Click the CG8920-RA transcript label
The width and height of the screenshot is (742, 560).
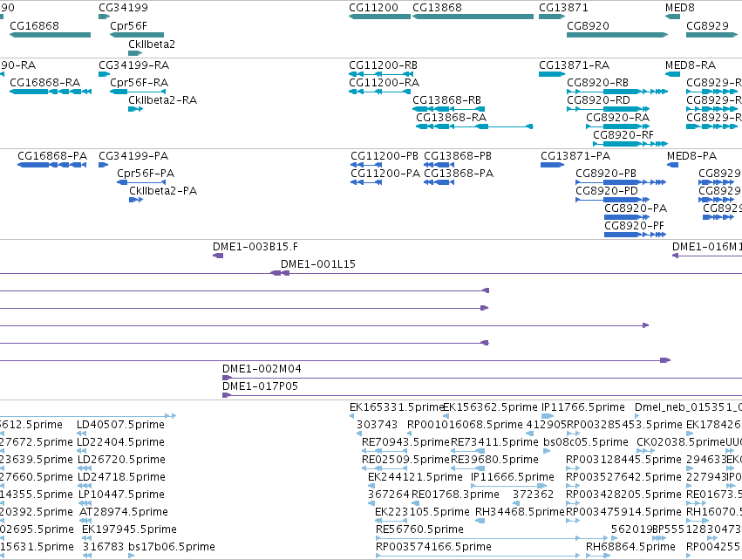[617, 118]
